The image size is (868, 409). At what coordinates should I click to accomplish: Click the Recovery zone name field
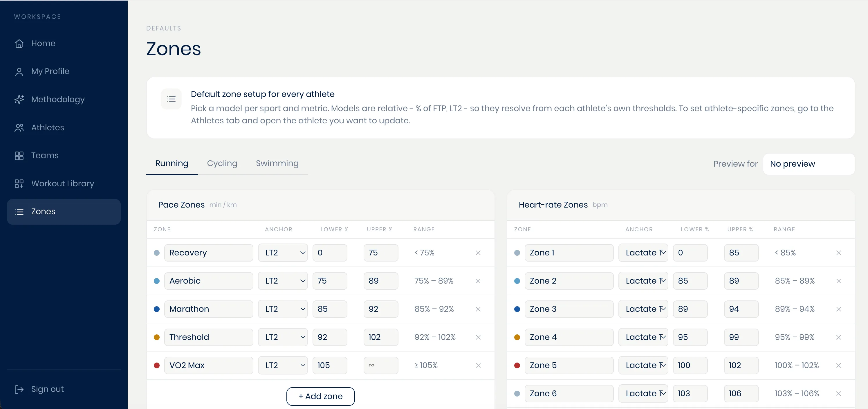pyautogui.click(x=209, y=253)
